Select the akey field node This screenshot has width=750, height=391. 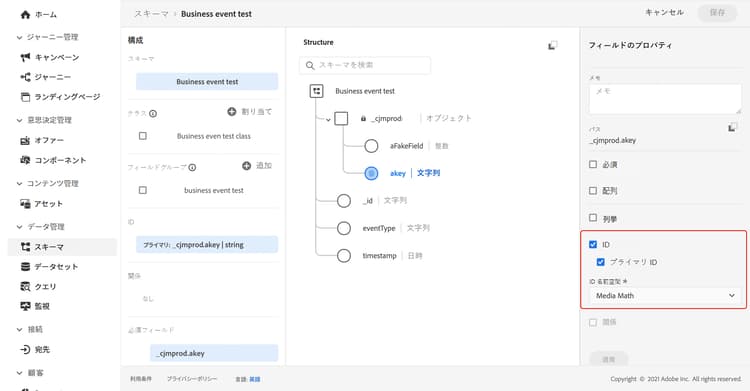click(x=371, y=173)
